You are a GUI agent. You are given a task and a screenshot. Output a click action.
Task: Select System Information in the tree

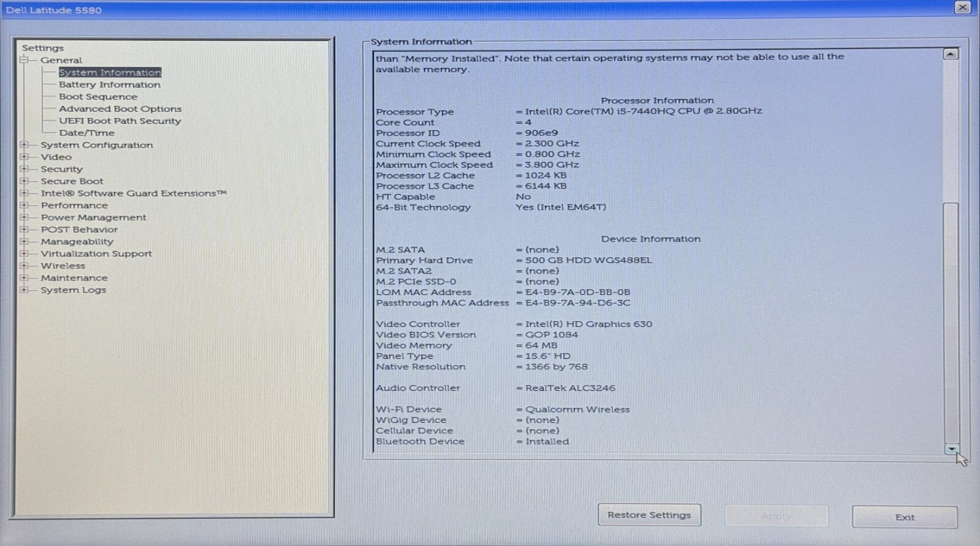[110, 72]
